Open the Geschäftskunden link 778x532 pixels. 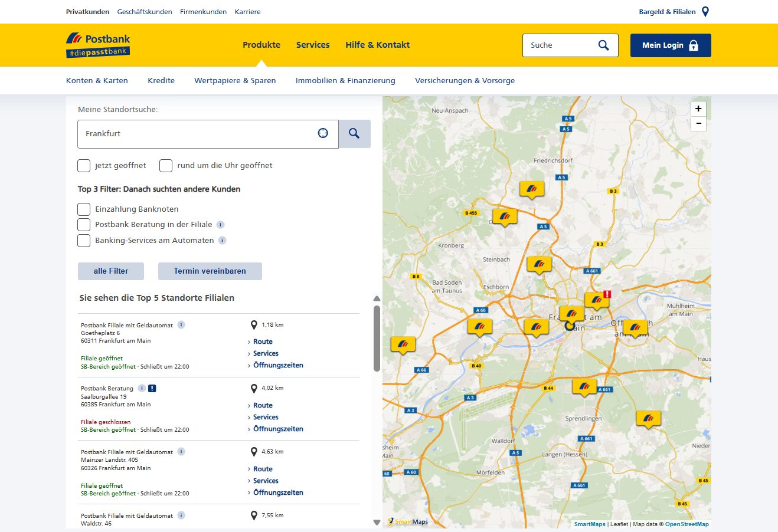(145, 12)
